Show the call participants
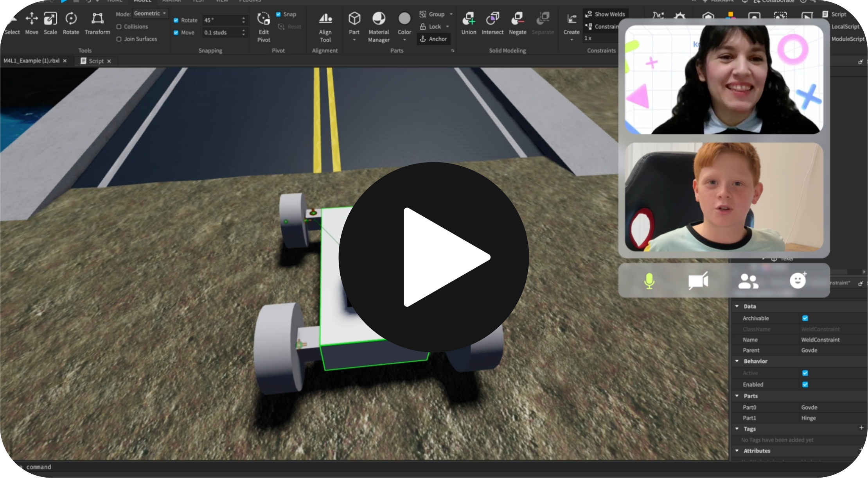 pyautogui.click(x=748, y=281)
